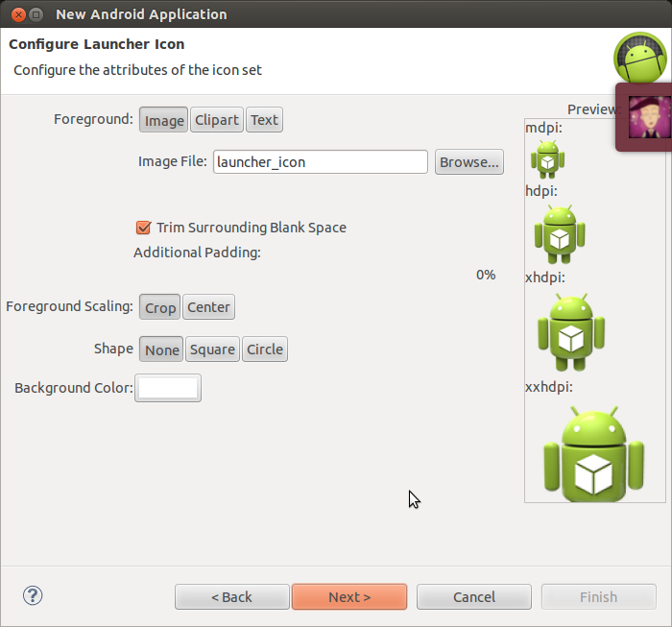The image size is (672, 627).
Task: Click the xxhdpi: label
Action: click(549, 387)
